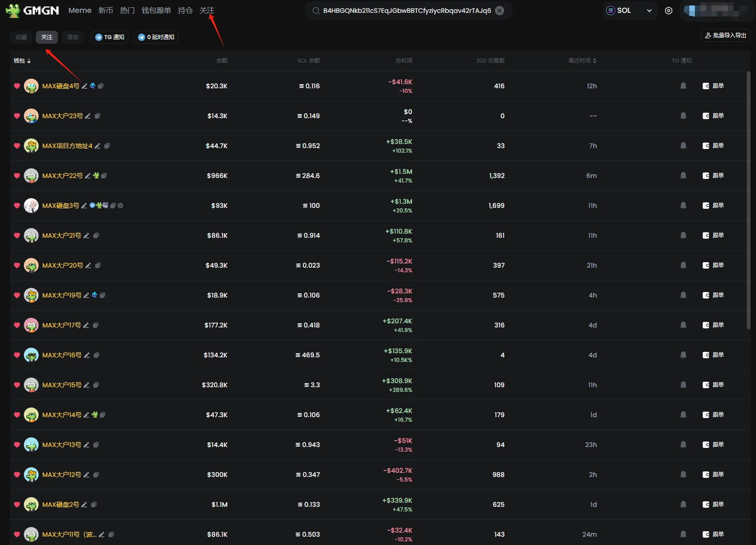Copy the address of MAX项目方地址4 wallet
Screen dimensions: 756x545
pyautogui.click(x=107, y=146)
